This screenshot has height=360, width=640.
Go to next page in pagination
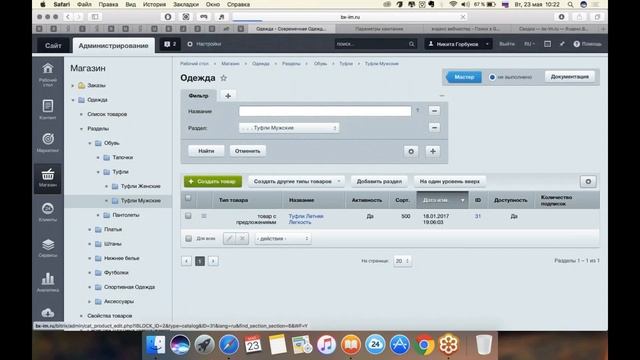213,261
